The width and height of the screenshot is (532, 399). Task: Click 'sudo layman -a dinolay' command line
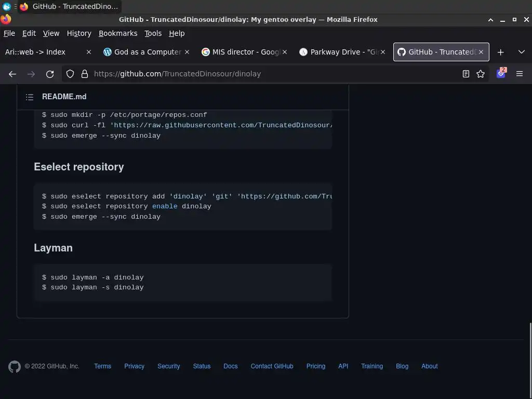click(x=92, y=277)
